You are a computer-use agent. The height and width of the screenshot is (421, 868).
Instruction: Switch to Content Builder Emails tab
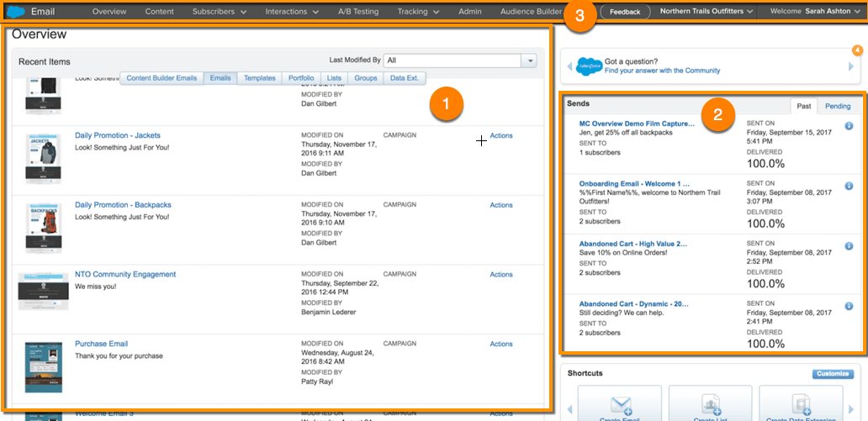tap(161, 78)
